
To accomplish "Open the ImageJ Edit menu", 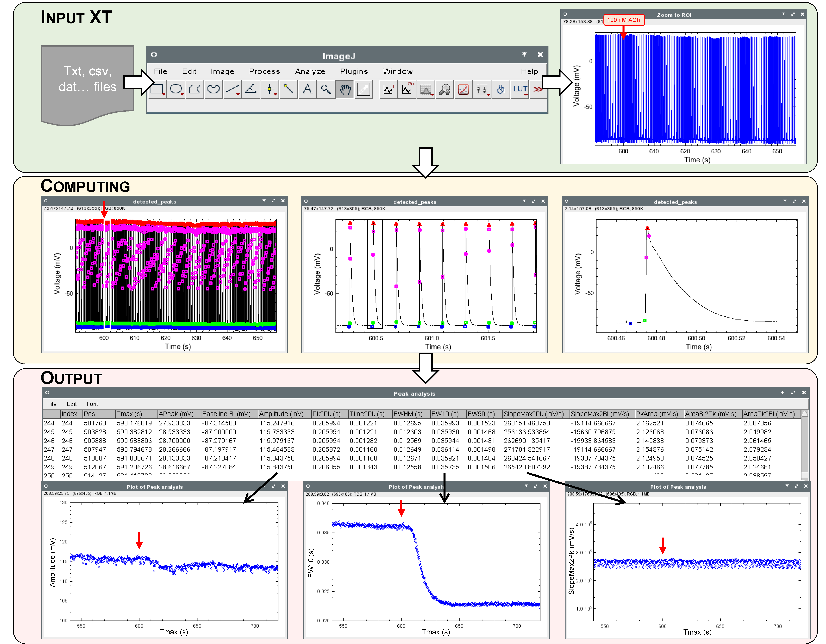I will tap(189, 71).
